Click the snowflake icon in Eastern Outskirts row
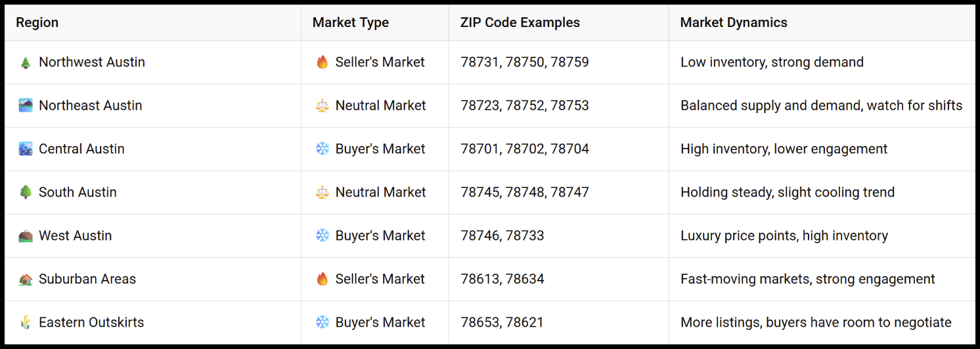The image size is (980, 349). click(322, 323)
